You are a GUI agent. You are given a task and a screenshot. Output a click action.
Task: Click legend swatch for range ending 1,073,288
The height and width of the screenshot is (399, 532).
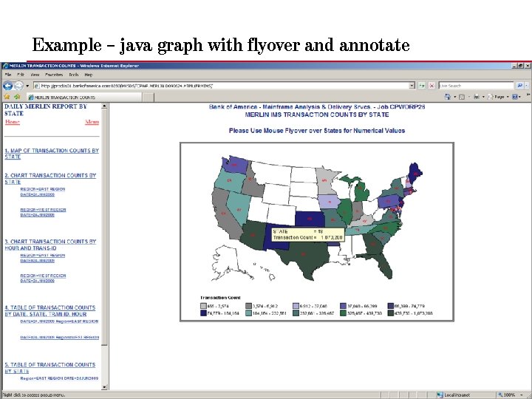point(391,313)
